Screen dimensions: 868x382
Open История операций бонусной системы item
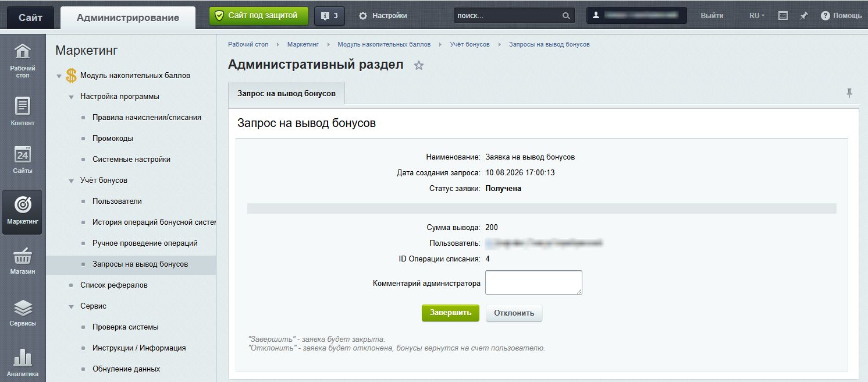click(x=154, y=222)
